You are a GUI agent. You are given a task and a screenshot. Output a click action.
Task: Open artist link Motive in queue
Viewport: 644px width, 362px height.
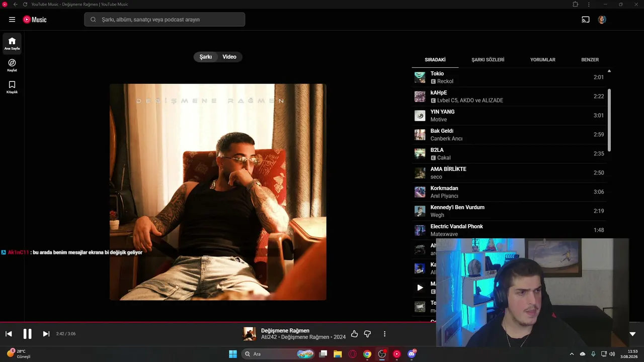pos(439,120)
